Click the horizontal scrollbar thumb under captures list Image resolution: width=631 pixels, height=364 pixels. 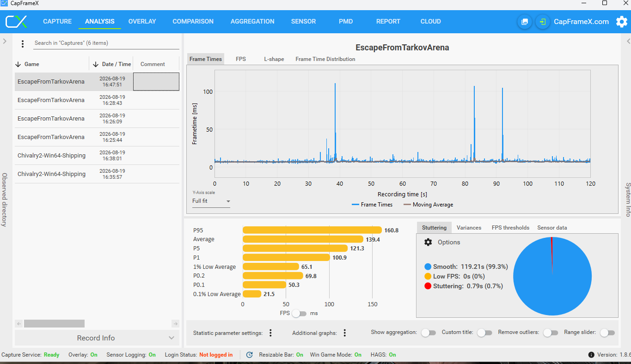54,324
